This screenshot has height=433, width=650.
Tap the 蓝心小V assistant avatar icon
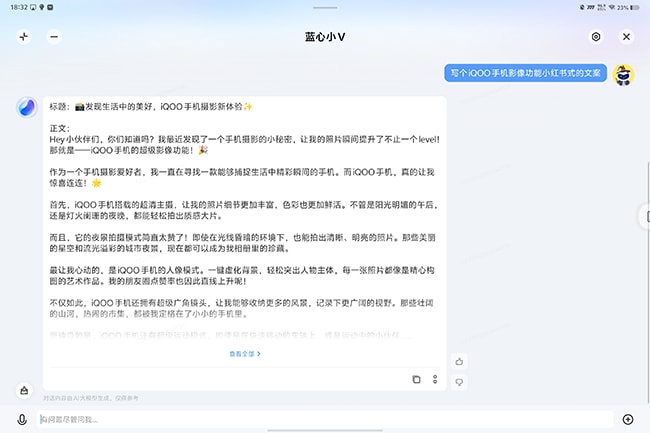27,109
